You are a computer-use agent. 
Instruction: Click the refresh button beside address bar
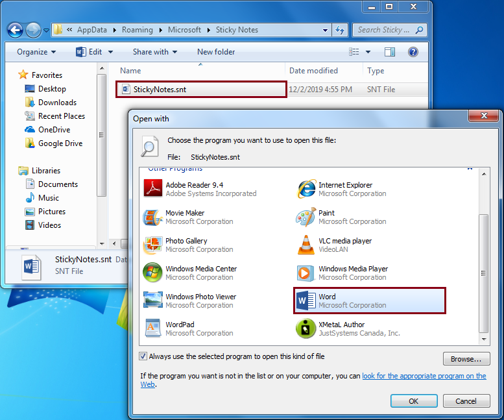[x=340, y=30]
